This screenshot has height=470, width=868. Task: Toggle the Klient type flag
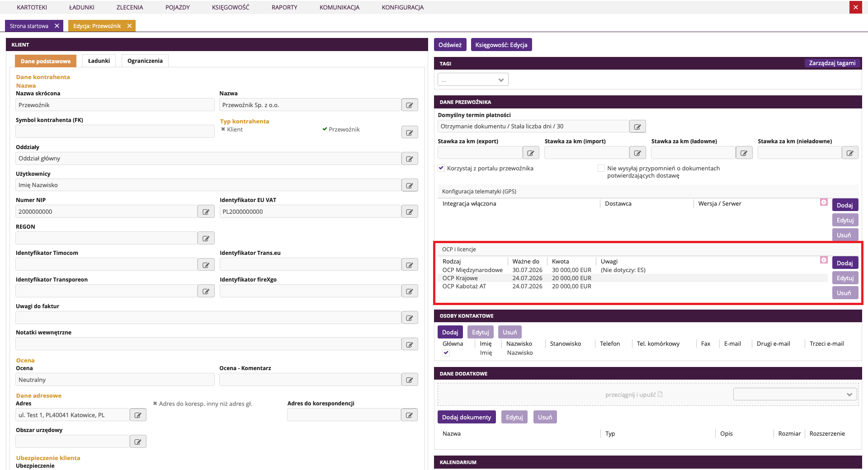pyautogui.click(x=232, y=129)
